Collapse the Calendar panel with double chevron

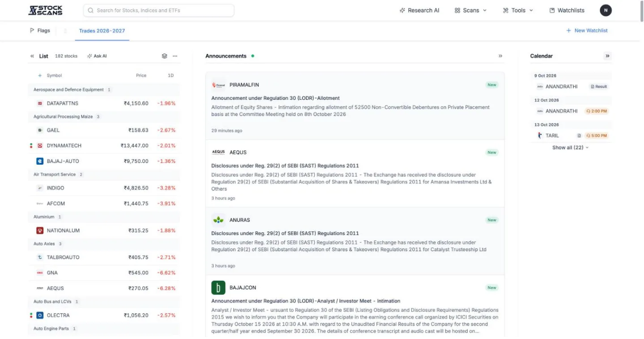607,56
